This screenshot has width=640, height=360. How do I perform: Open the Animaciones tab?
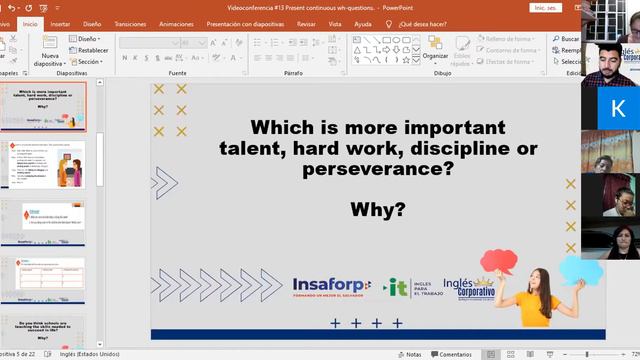[176, 24]
